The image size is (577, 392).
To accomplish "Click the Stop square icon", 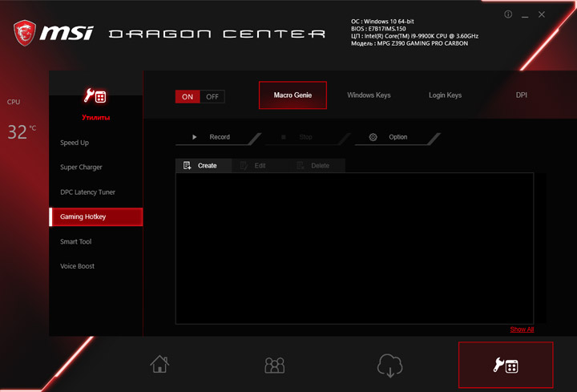I will pos(284,137).
